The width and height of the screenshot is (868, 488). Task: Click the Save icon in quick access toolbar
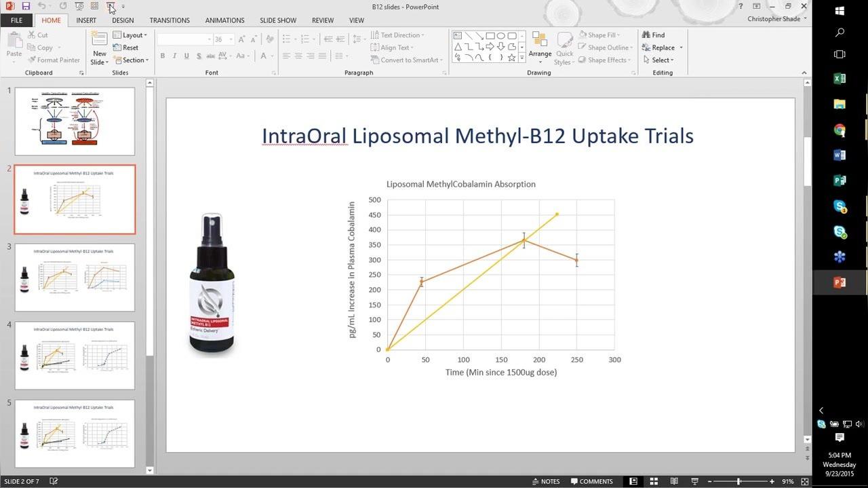click(26, 6)
